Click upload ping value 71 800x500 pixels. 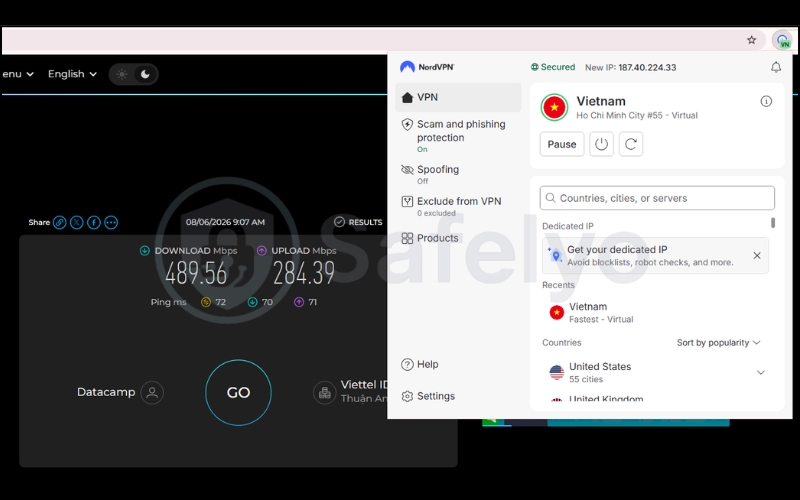click(x=313, y=302)
